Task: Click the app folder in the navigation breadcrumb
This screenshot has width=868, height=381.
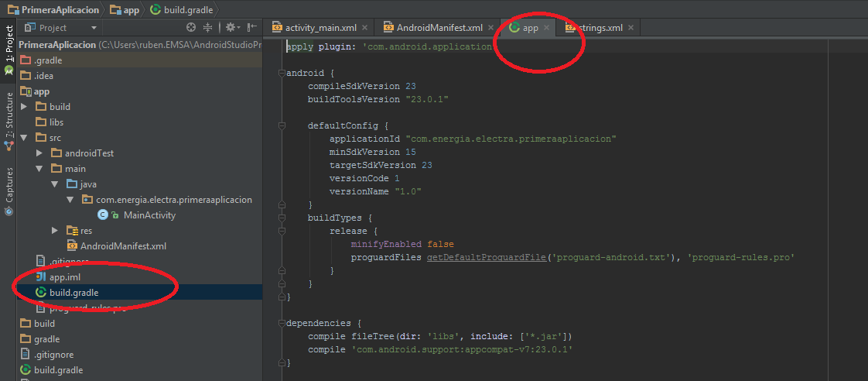Action: [125, 9]
